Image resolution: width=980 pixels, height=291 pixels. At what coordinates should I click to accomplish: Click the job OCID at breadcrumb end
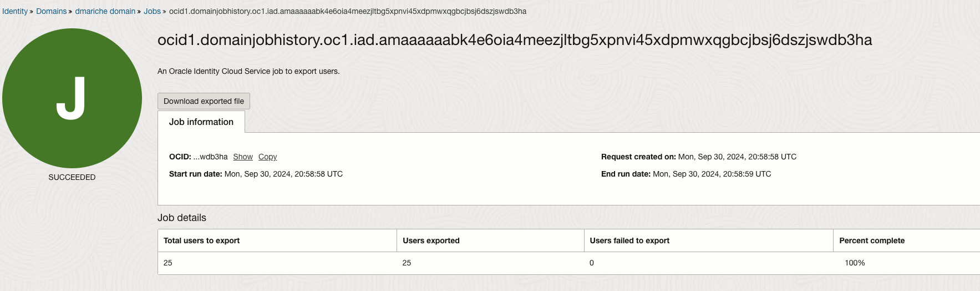(347, 11)
